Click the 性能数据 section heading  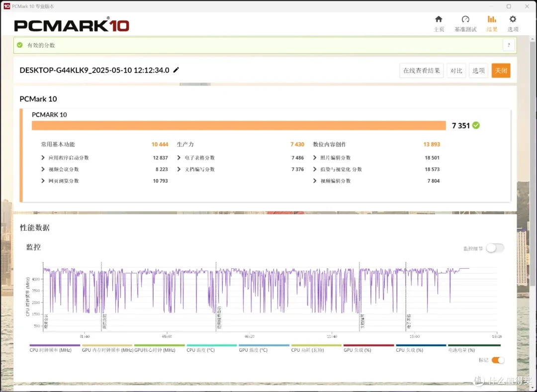tap(35, 228)
